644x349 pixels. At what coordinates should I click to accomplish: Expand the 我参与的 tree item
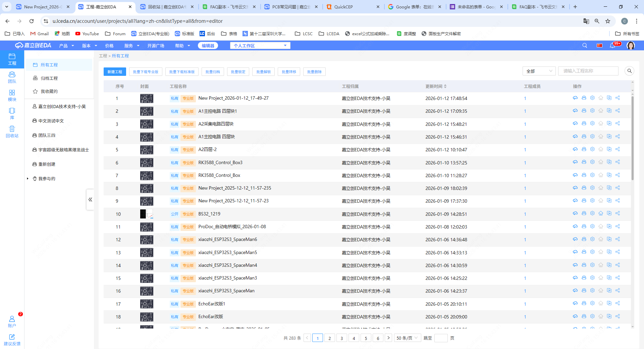click(x=28, y=179)
